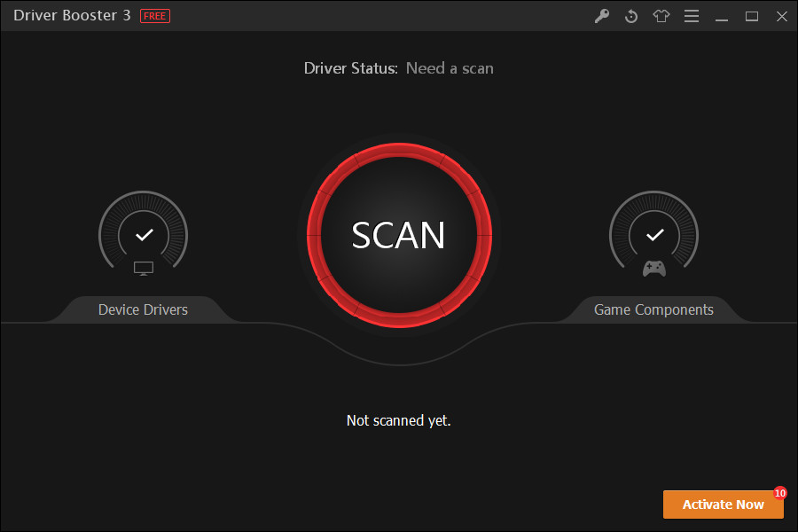798x532 pixels.
Task: Select the checkmark inside the Device Drivers dial
Action: (x=143, y=235)
